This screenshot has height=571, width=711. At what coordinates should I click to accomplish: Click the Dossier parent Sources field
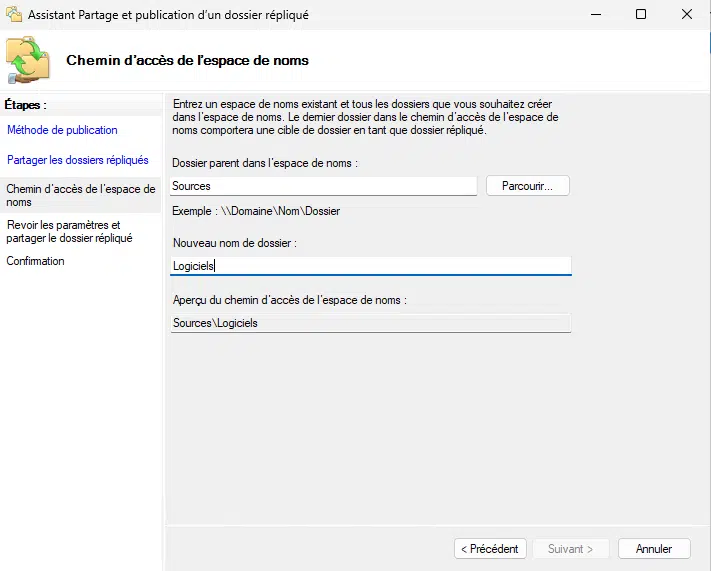323,186
